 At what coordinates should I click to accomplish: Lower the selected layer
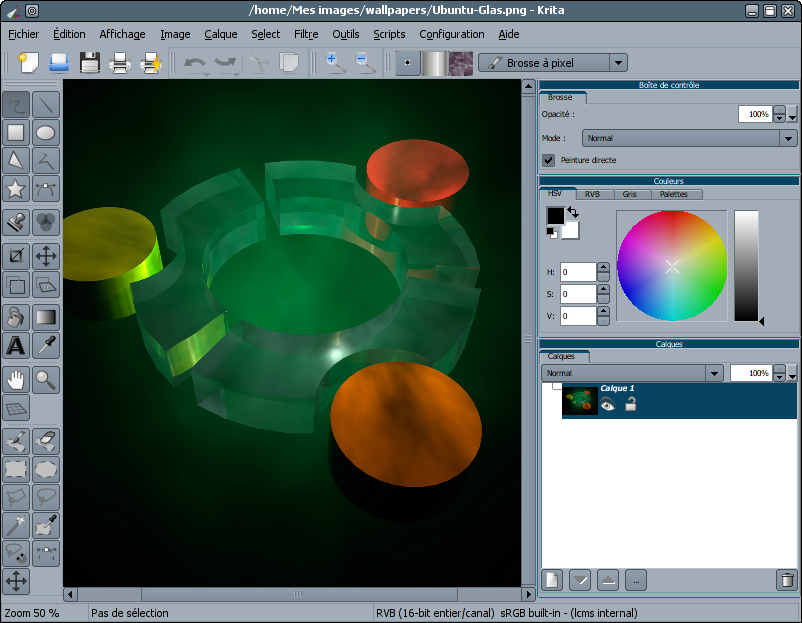(x=580, y=581)
